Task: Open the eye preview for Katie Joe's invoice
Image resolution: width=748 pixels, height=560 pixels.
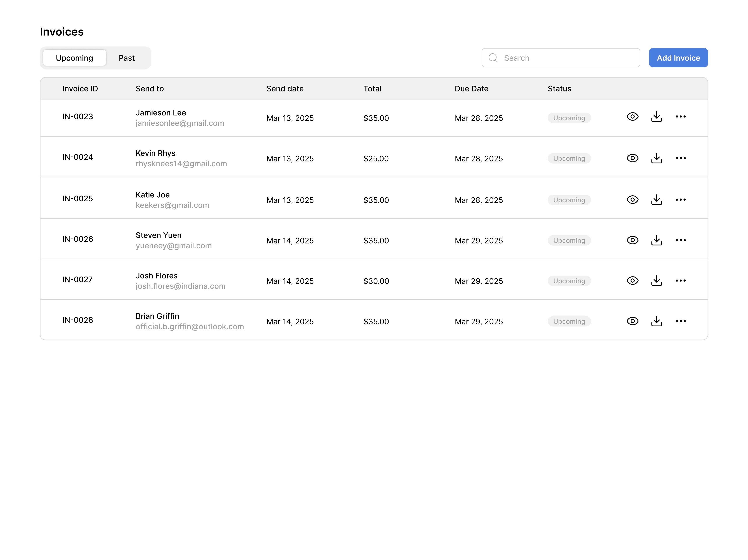Action: coord(632,199)
